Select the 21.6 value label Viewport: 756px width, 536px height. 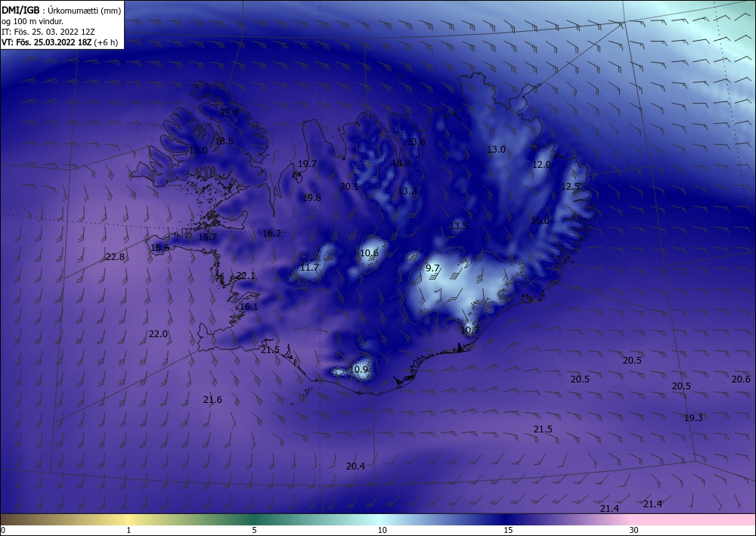[x=212, y=400]
